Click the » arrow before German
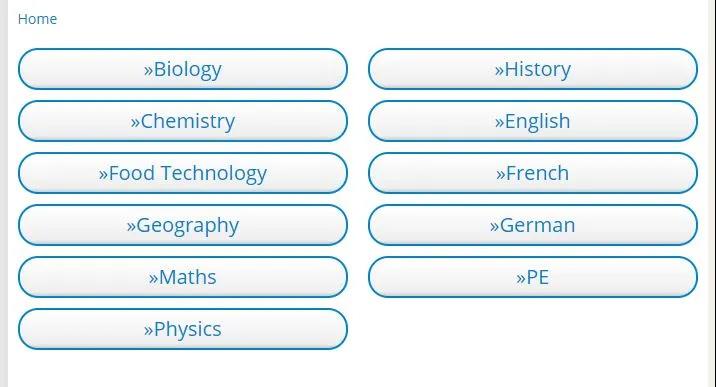The image size is (716, 387). pyautogui.click(x=495, y=227)
